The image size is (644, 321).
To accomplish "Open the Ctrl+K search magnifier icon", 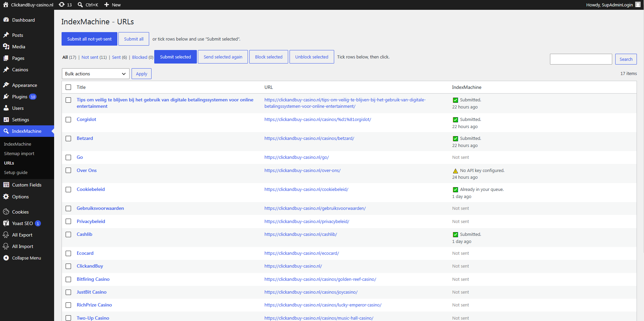I will [80, 5].
